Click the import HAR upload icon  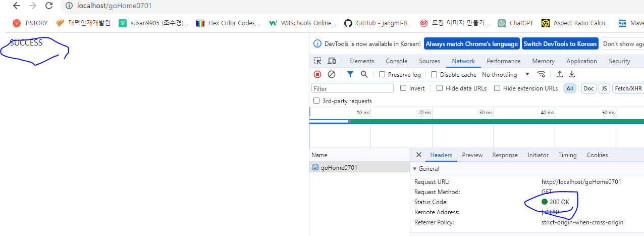[x=560, y=74]
